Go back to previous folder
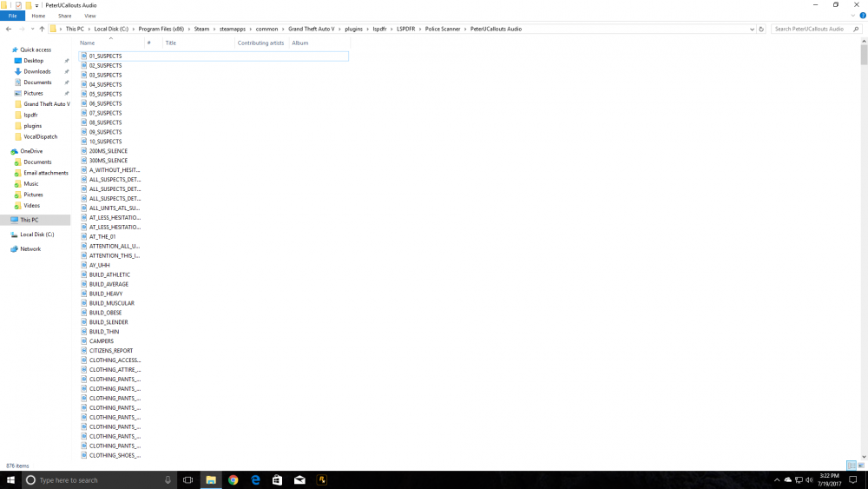 click(9, 29)
